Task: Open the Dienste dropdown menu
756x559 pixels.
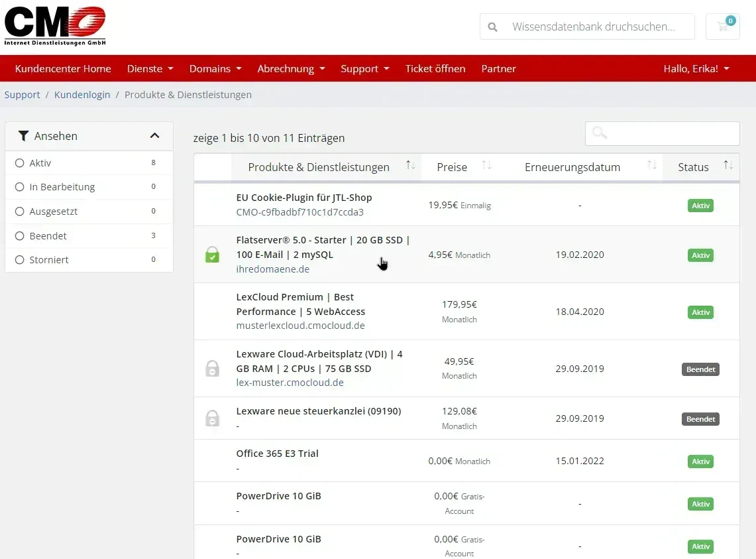Action: (x=150, y=68)
